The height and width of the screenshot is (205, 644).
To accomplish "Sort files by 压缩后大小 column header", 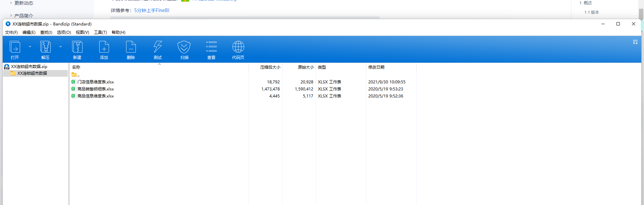I will (270, 67).
